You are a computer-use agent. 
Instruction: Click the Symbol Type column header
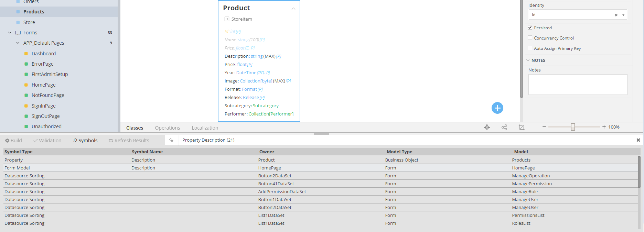coord(19,152)
